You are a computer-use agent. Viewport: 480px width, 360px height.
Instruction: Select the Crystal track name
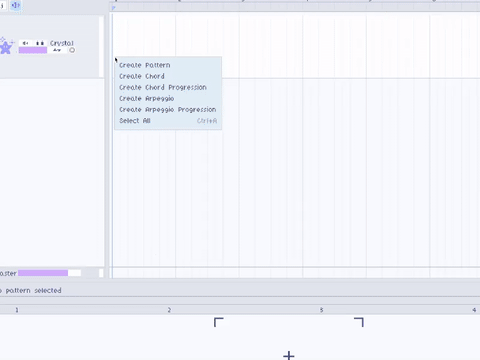pyautogui.click(x=62, y=43)
